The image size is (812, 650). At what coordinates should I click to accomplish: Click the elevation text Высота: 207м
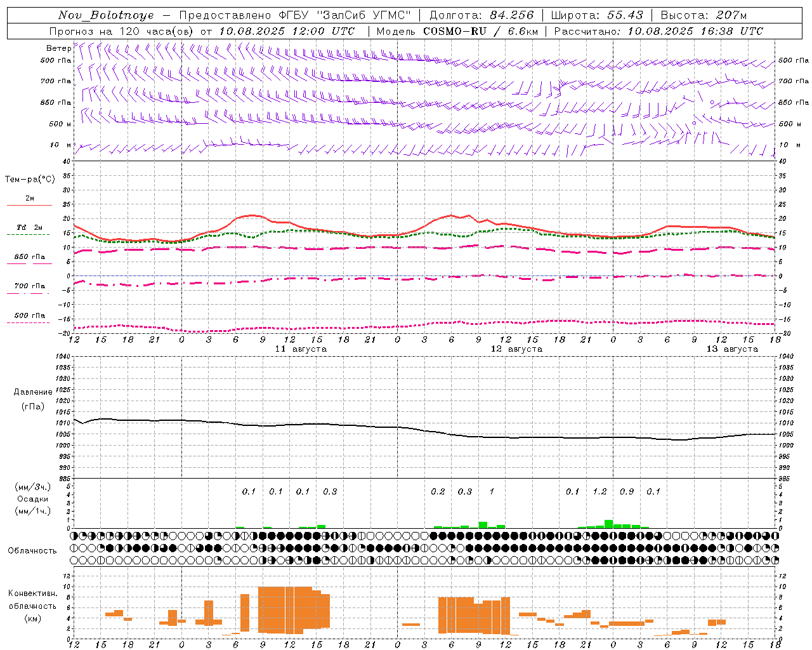[704, 15]
